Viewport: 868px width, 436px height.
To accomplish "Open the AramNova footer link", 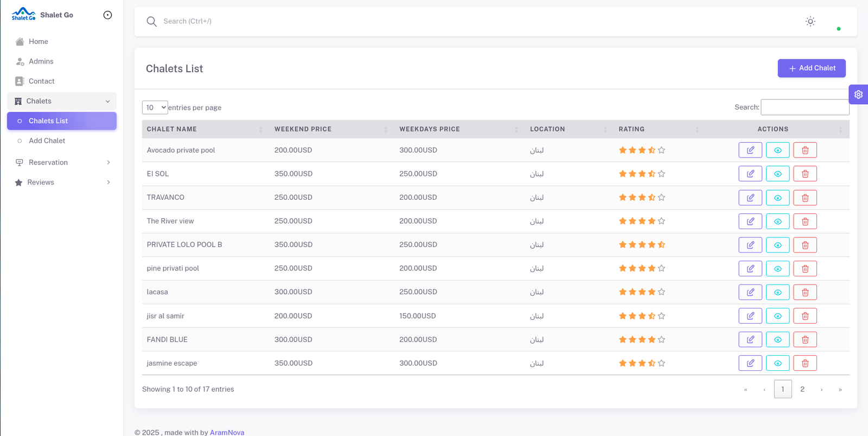I will click(227, 432).
